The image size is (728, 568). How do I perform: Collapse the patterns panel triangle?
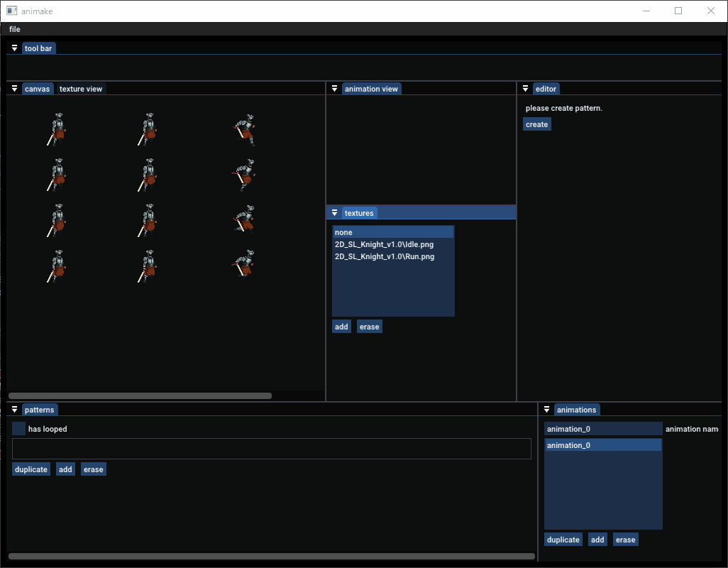[x=14, y=410]
